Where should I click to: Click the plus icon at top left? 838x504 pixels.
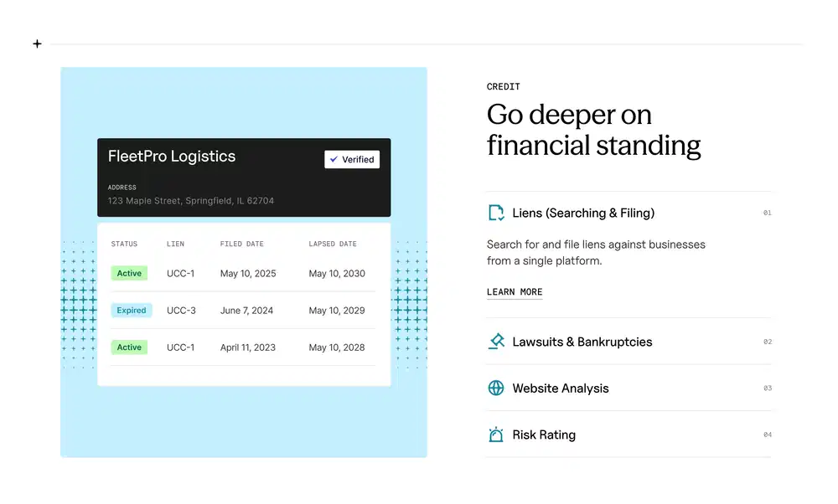pos(37,44)
